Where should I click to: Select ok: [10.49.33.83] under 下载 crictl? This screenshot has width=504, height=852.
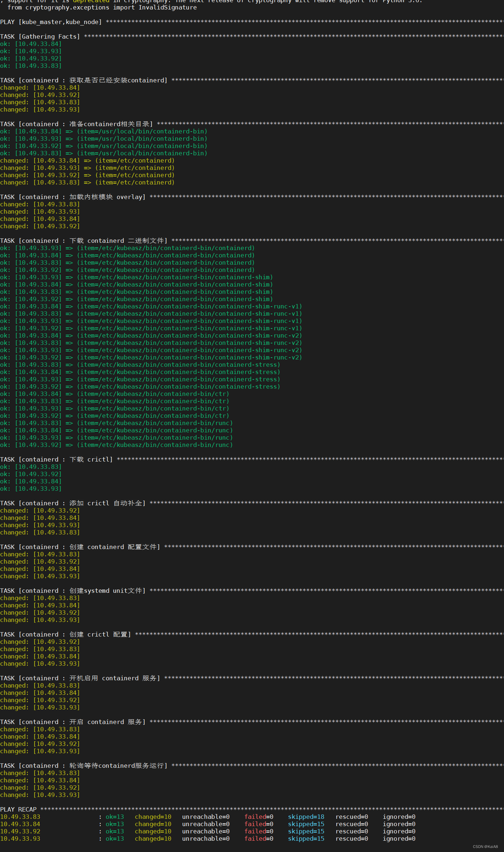[x=31, y=467]
